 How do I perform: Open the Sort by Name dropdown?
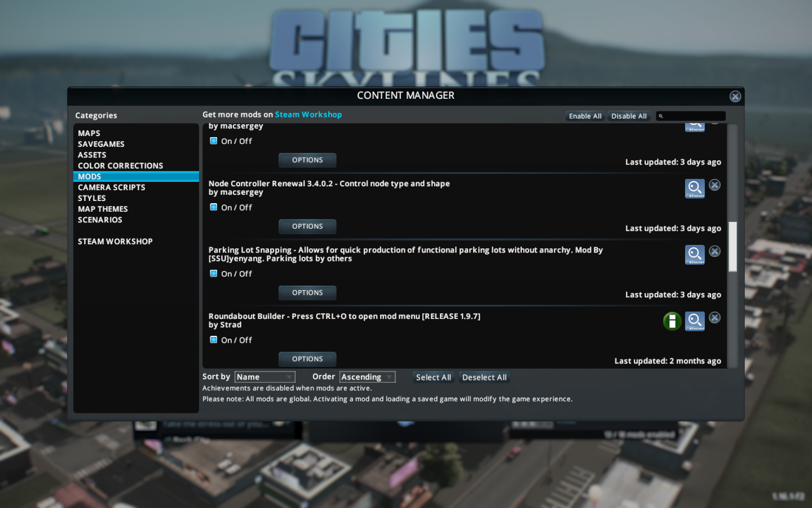[265, 377]
